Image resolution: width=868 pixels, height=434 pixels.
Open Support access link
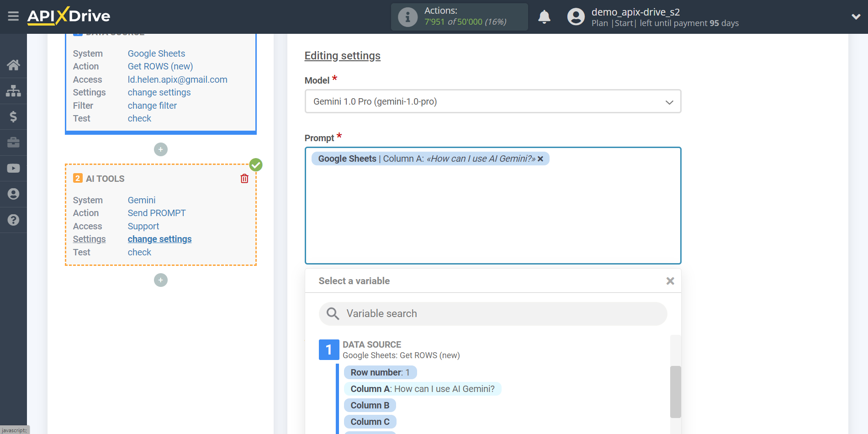point(143,226)
